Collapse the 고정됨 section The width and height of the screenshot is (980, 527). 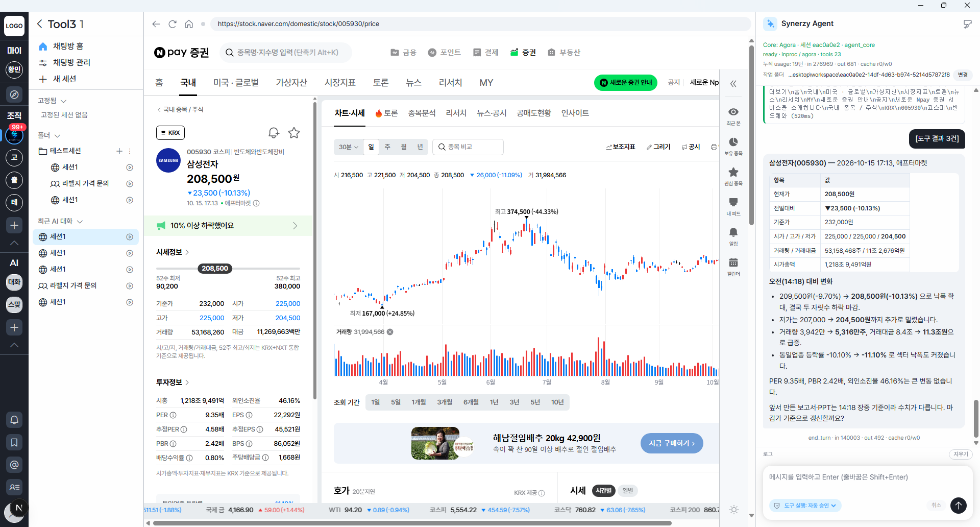click(x=63, y=101)
